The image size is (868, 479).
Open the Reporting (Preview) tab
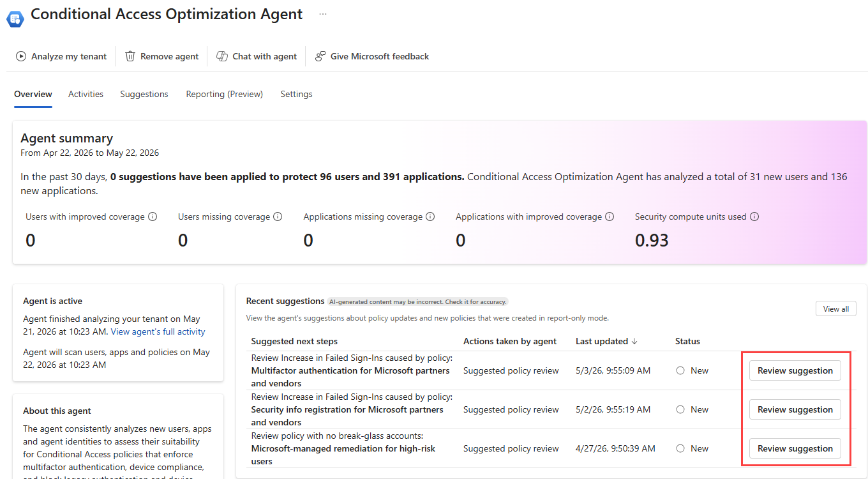[225, 95]
